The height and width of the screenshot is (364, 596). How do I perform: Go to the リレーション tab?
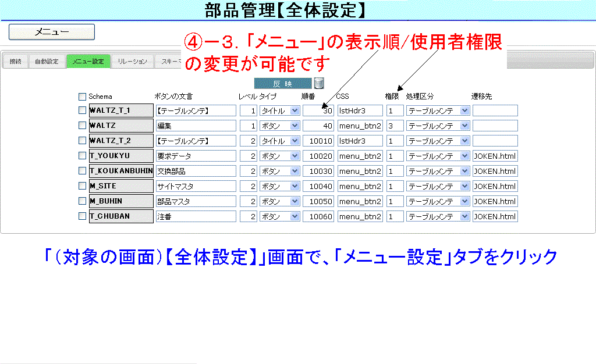132,62
